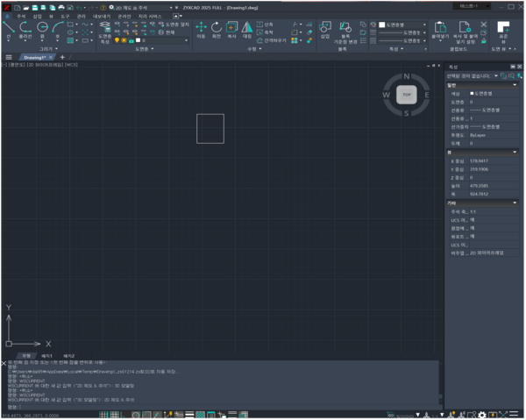Add a new drawing tab with plus button
This screenshot has height=420, width=526.
62,57
